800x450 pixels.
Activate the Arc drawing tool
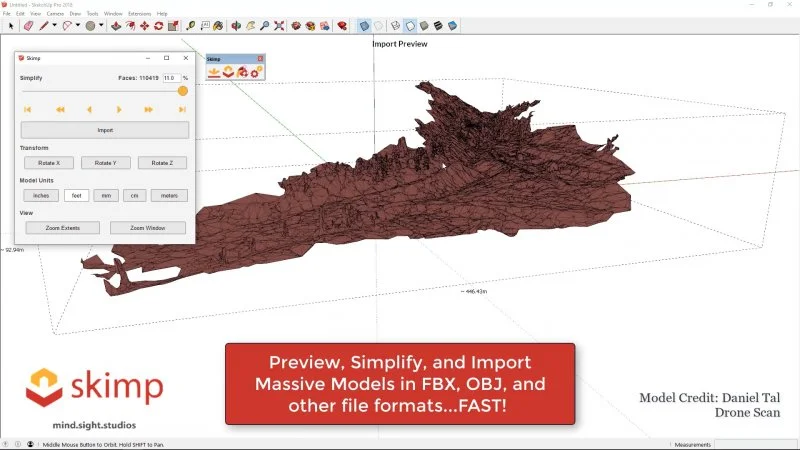67,26
